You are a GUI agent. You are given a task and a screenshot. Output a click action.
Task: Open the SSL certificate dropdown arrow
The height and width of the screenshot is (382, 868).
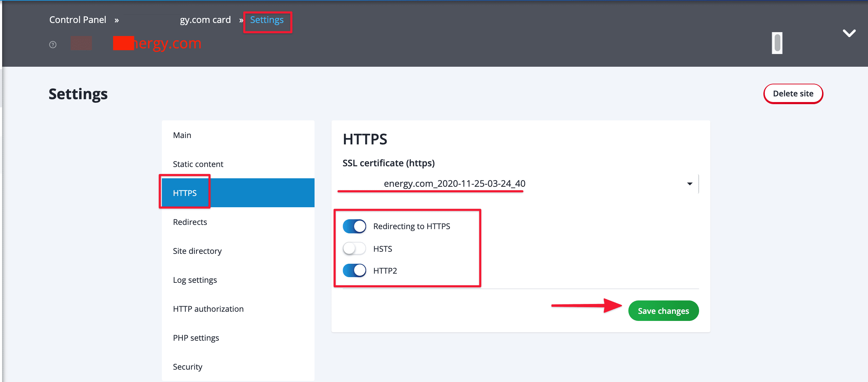click(x=690, y=184)
